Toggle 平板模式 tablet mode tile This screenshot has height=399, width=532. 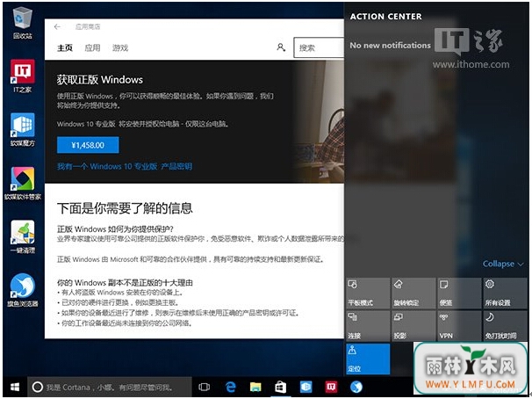(x=368, y=294)
